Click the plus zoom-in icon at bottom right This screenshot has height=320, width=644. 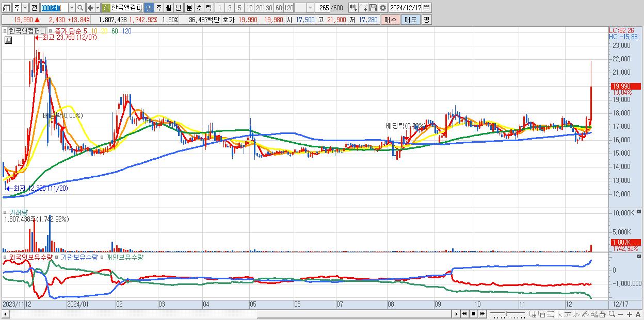tap(630, 314)
